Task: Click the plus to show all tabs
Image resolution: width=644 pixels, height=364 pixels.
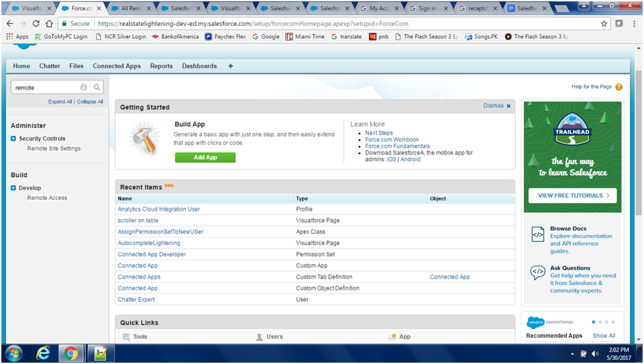Action: 231,66
